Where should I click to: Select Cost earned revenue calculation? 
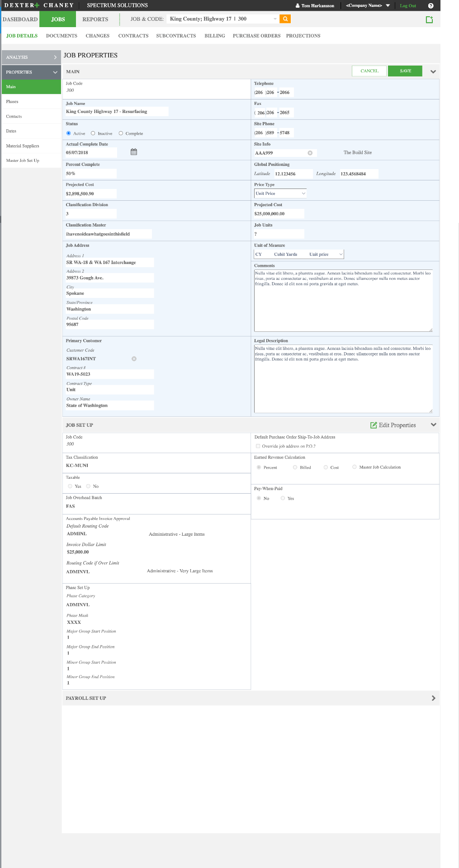326,467
